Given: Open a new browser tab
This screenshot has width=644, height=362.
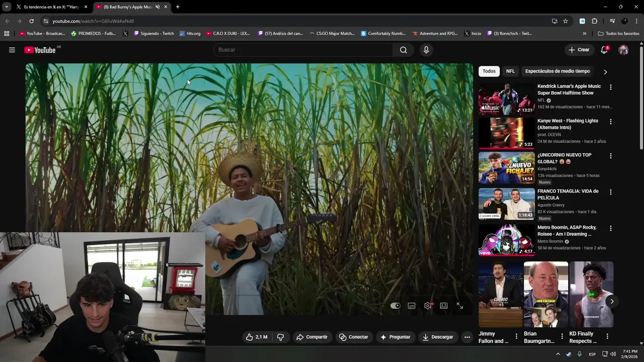Looking at the screenshot, I should click(178, 7).
